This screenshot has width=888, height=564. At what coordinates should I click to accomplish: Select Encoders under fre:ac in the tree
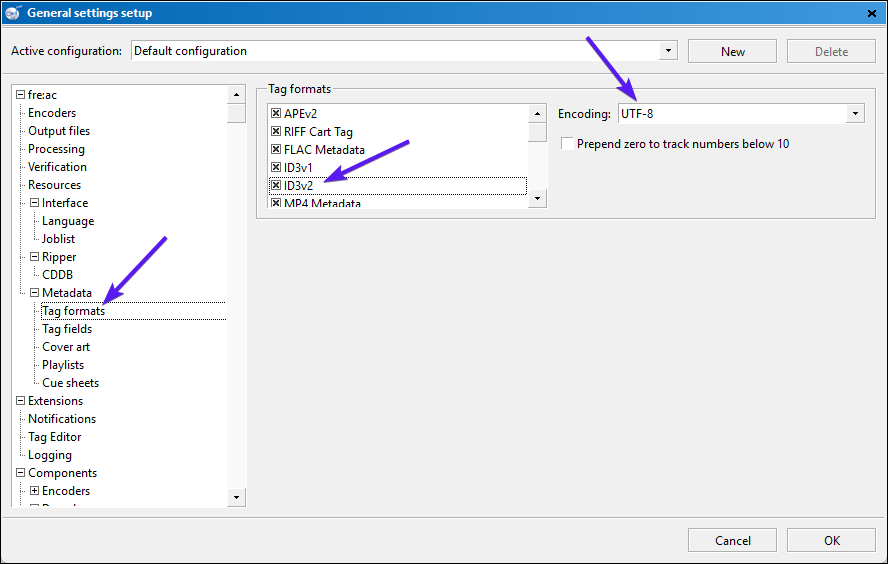click(x=52, y=113)
